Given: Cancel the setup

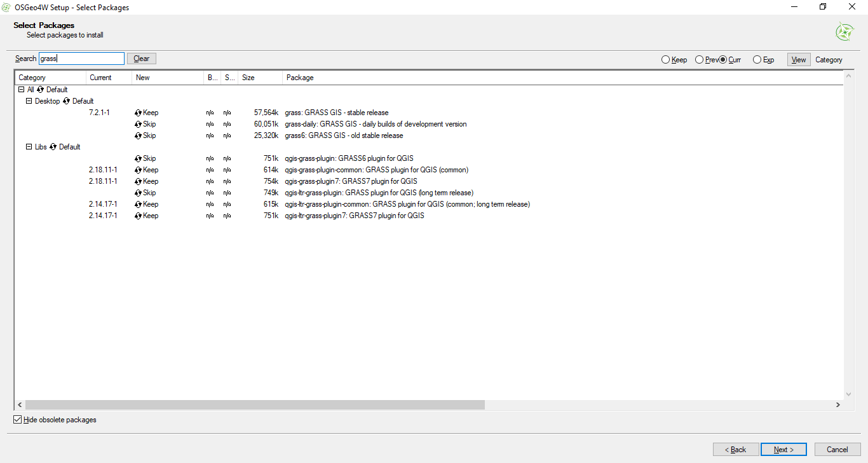Looking at the screenshot, I should [837, 450].
